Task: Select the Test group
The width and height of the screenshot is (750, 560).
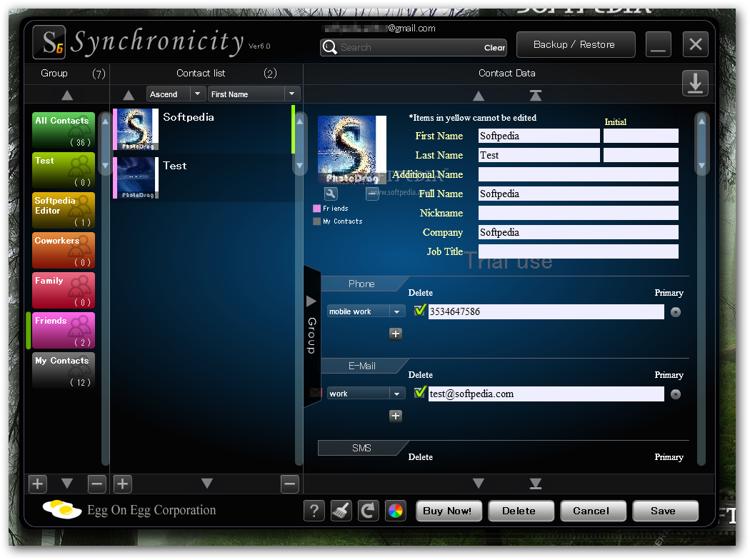Action: tap(64, 171)
